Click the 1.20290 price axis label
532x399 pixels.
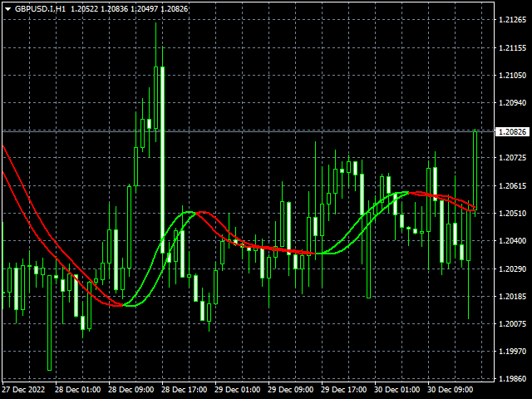click(513, 268)
